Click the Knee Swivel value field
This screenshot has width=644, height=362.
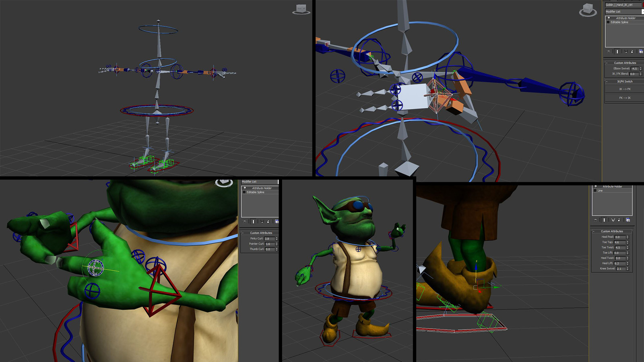[x=621, y=269]
